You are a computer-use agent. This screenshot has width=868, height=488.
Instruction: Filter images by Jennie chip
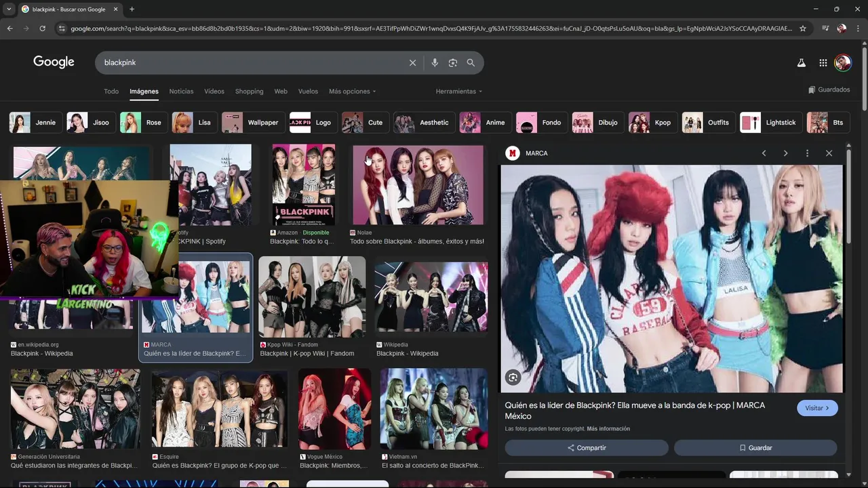coord(36,123)
